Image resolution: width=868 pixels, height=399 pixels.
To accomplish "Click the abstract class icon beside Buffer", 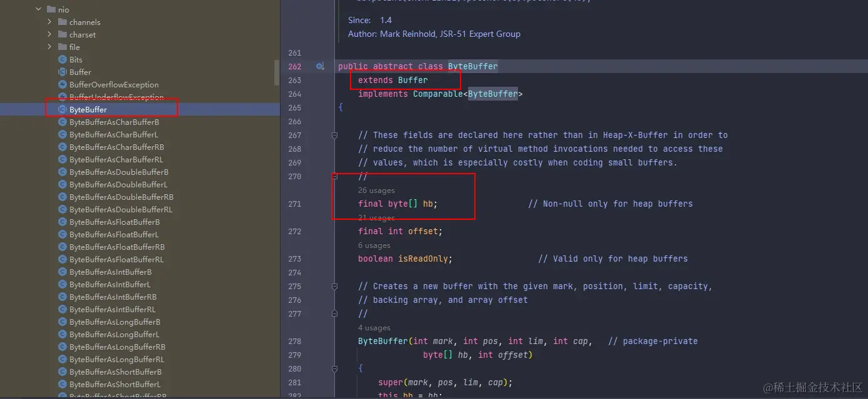I will coord(62,72).
